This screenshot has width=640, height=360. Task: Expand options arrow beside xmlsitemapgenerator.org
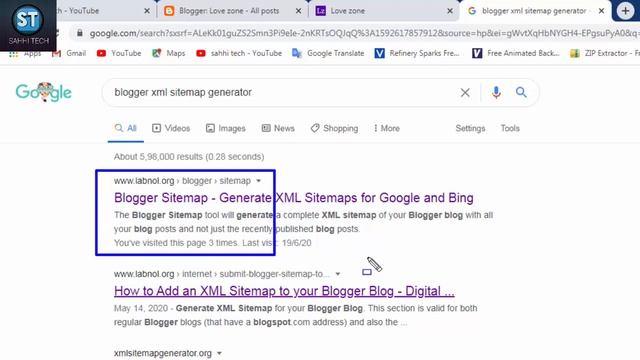pos(219,353)
